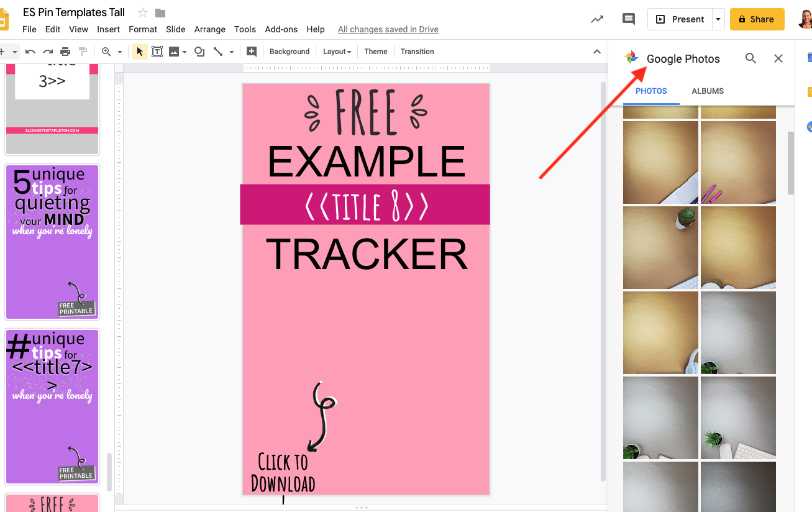Screen dimensions: 812x512
Task: Click the Insert image icon
Action: point(174,52)
